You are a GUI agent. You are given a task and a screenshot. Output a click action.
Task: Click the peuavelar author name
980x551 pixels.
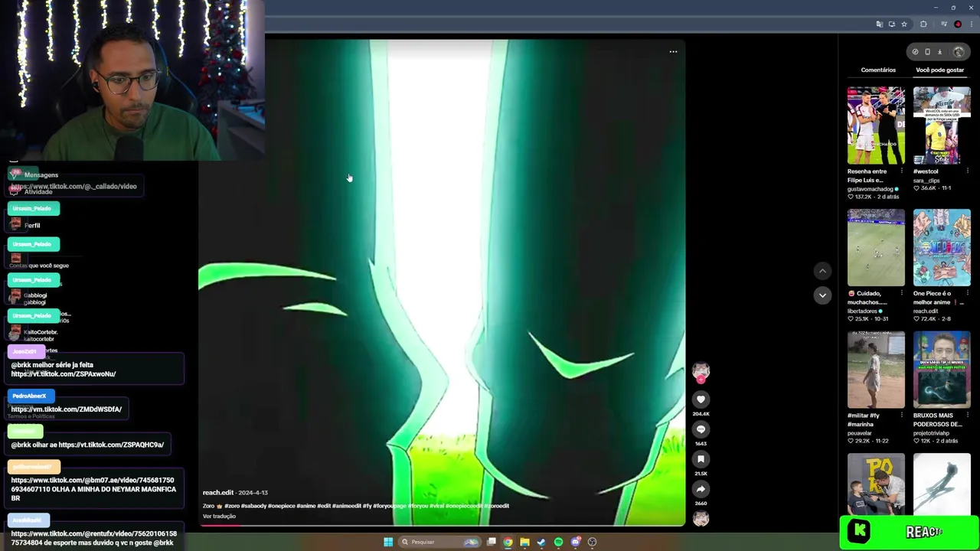pyautogui.click(x=860, y=433)
